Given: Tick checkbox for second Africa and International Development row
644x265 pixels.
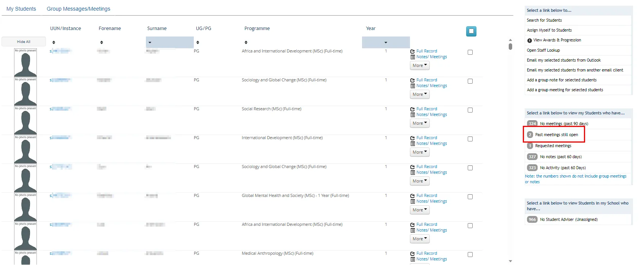Looking at the screenshot, I should click(470, 226).
